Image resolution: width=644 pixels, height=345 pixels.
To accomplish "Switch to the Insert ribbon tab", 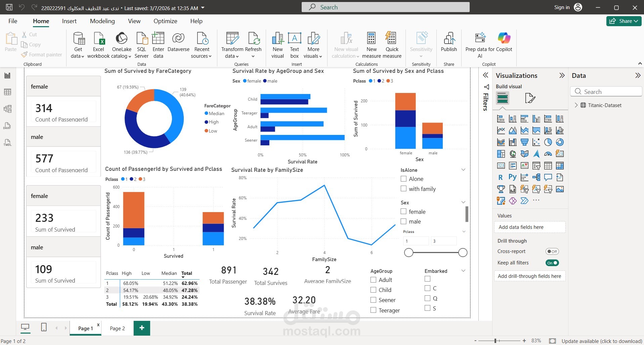I will [x=69, y=21].
